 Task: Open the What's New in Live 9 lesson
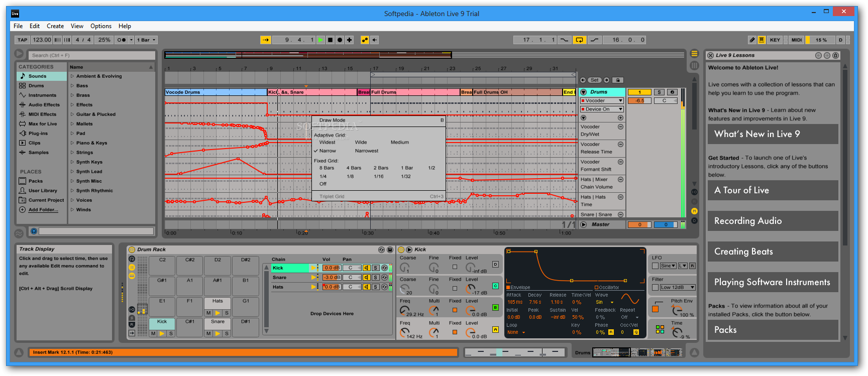point(773,134)
